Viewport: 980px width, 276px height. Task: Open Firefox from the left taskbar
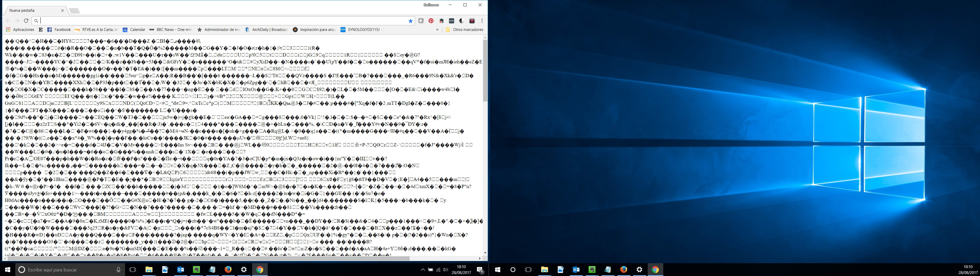tap(228, 270)
